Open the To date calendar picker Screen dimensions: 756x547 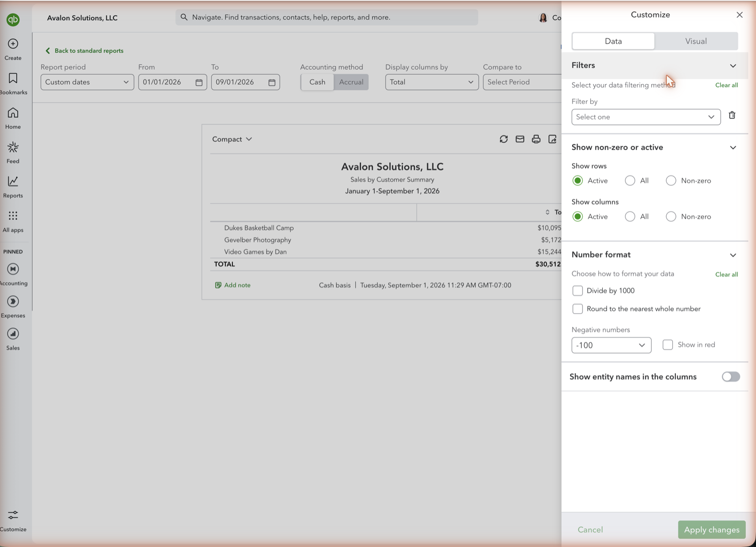pyautogui.click(x=272, y=82)
